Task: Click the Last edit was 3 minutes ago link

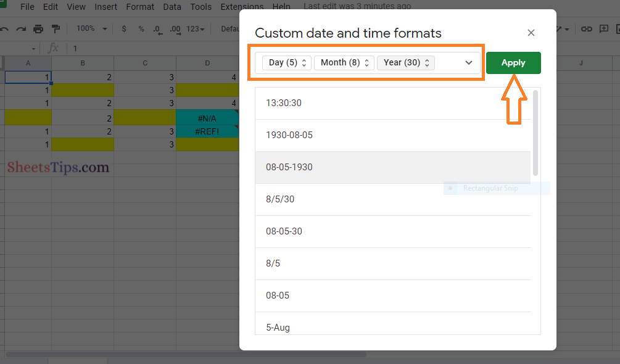Action: 357,6
